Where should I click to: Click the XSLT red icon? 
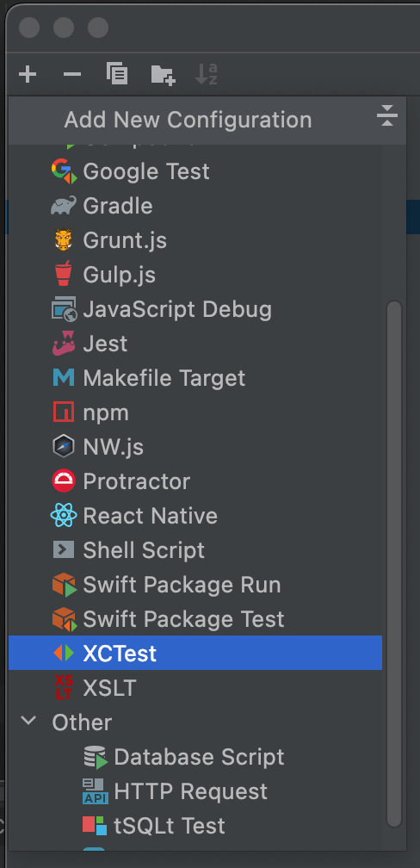tap(64, 687)
